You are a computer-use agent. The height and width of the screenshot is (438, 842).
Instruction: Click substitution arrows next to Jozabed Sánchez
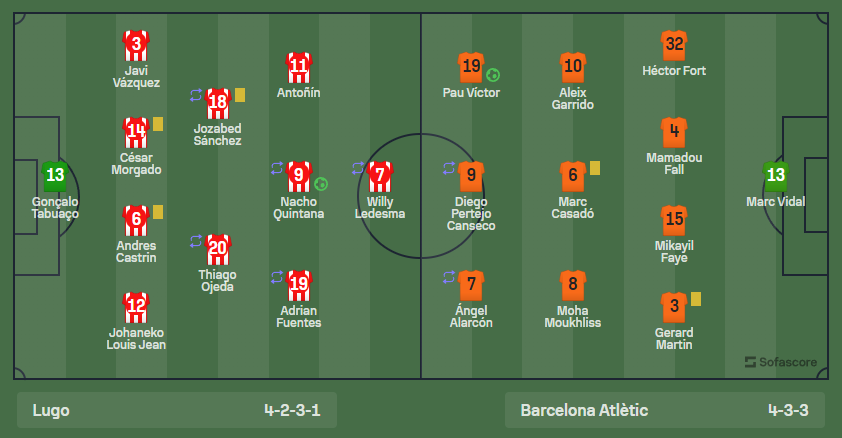196,95
